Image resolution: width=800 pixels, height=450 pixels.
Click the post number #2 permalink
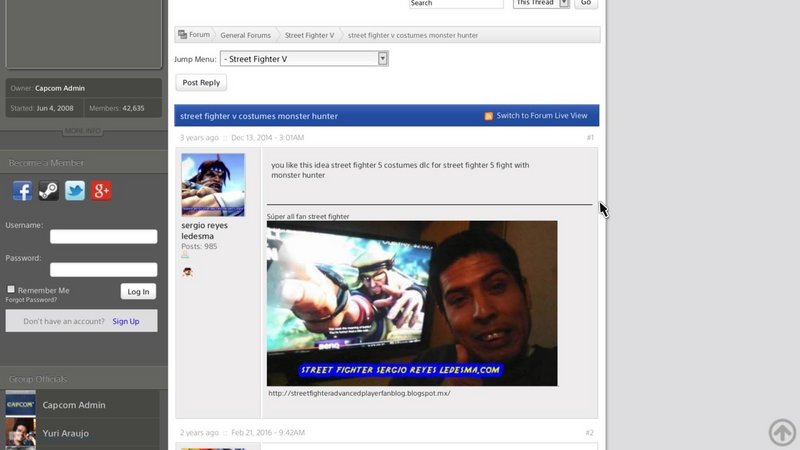pos(589,433)
